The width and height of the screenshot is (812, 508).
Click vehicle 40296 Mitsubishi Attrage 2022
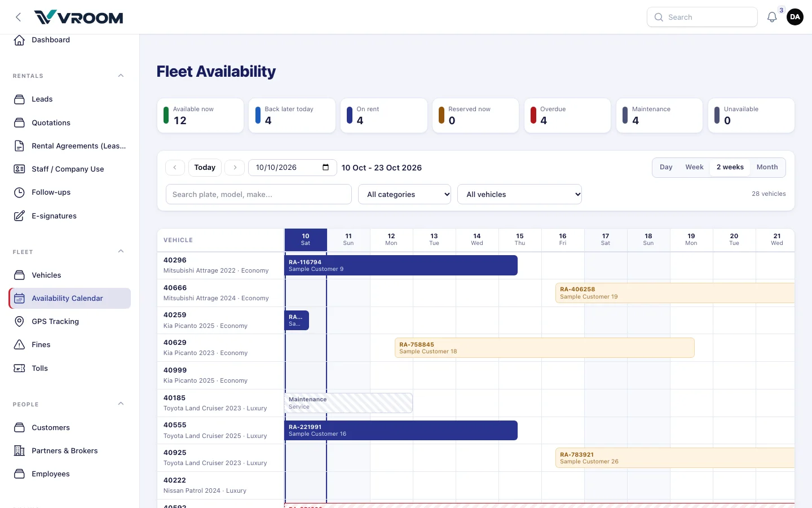220,265
